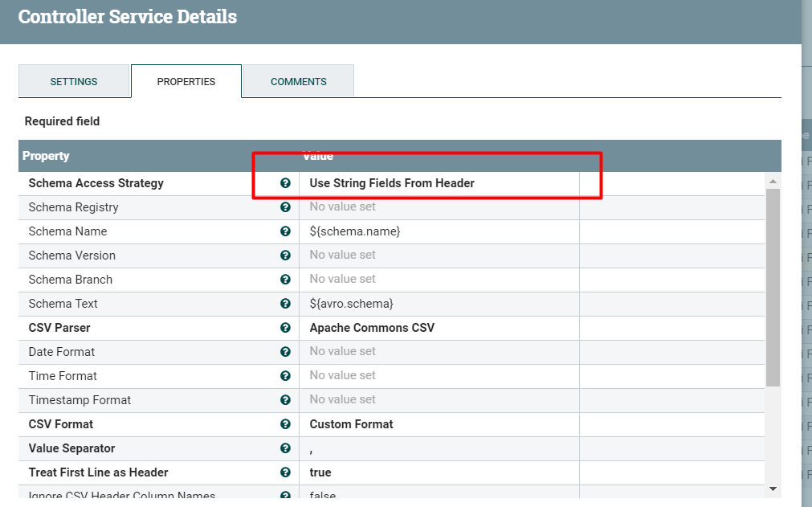Open help for the Value Separator property
The image size is (812, 507).
(285, 448)
